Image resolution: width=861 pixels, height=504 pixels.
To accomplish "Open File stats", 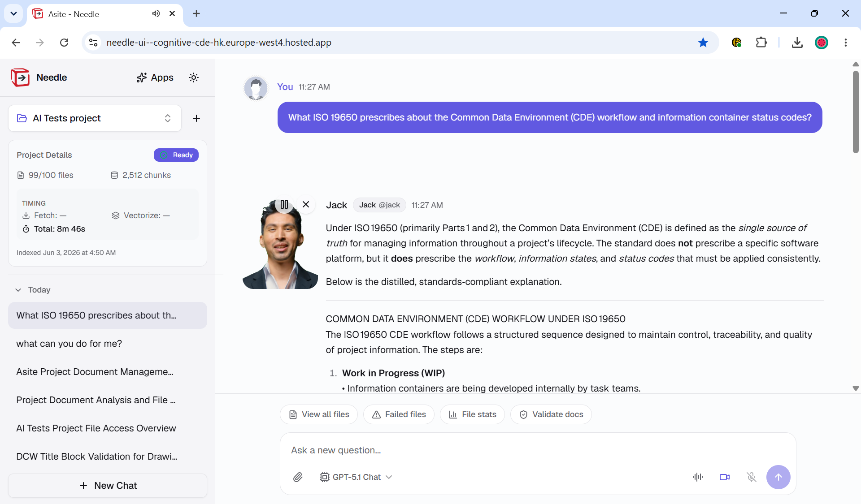I will [x=472, y=414].
